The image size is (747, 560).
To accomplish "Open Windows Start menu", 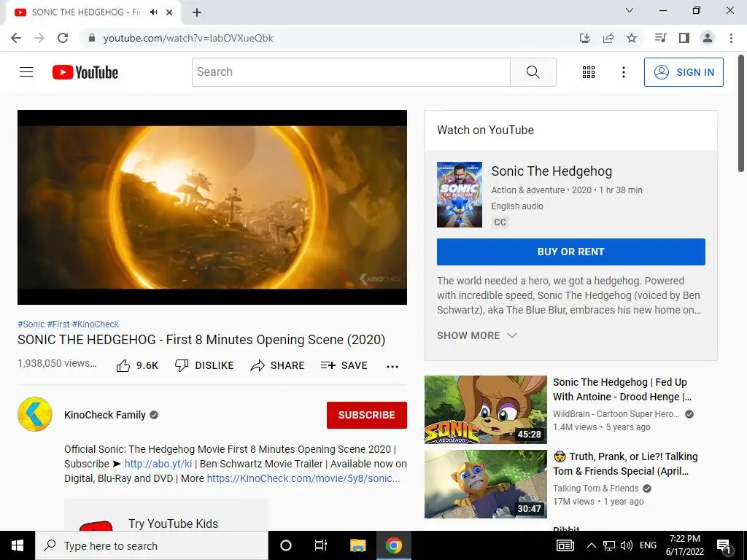I will point(18,545).
